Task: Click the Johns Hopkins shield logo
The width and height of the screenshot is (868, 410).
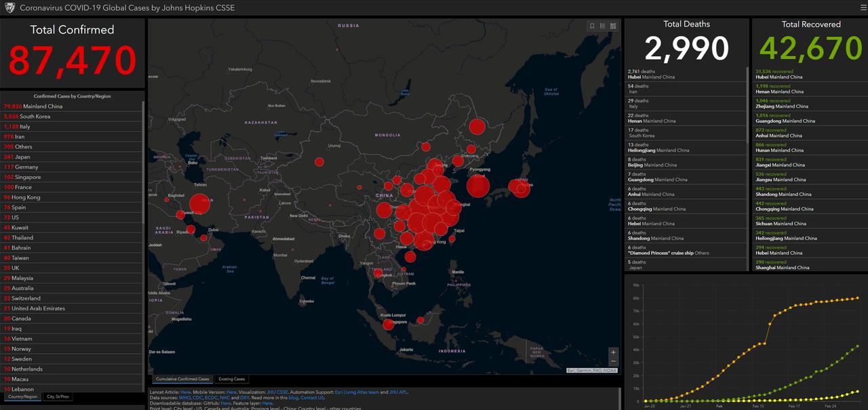Action: pyautogui.click(x=9, y=7)
